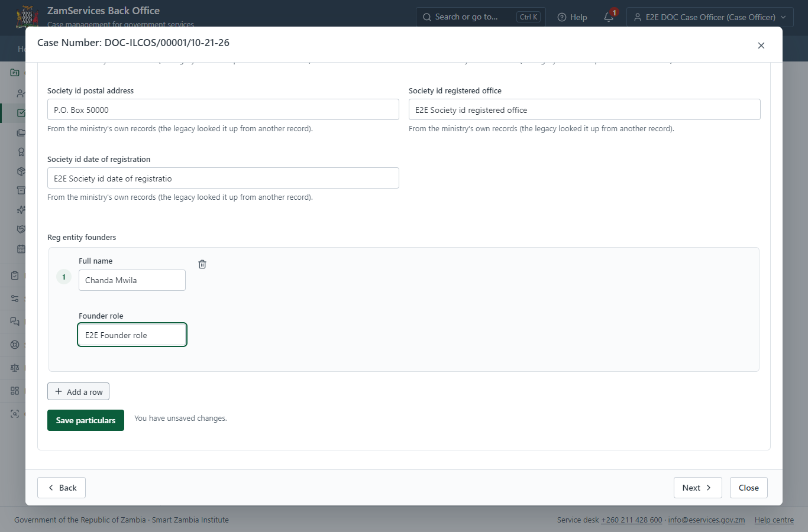Click the founder row number 1 badge
This screenshot has height=532, width=808.
pyautogui.click(x=64, y=277)
